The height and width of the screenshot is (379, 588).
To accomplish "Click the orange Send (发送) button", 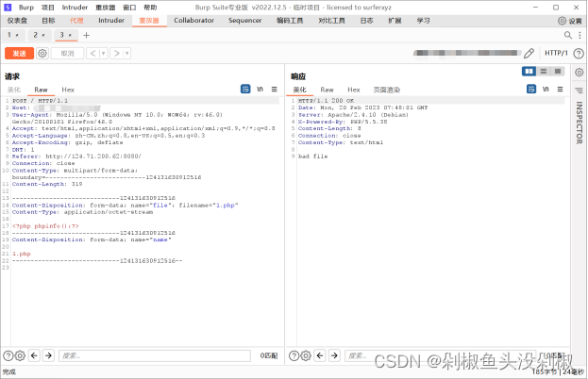I will 19,54.
